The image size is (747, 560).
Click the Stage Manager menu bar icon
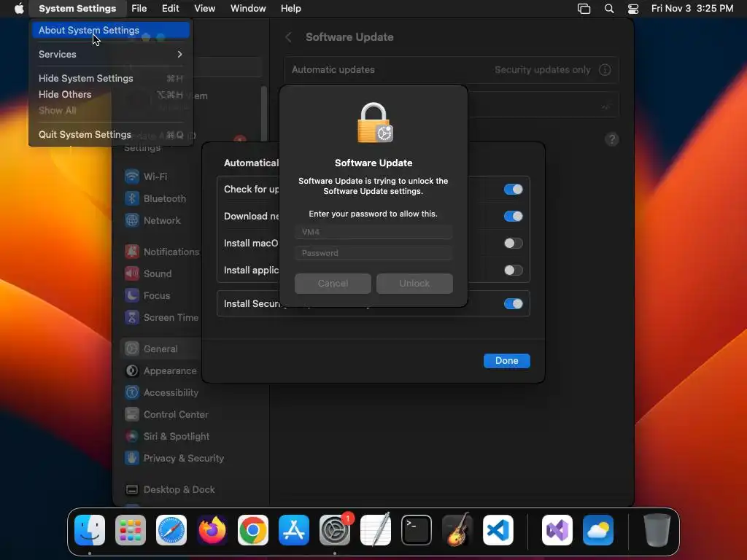pyautogui.click(x=584, y=8)
